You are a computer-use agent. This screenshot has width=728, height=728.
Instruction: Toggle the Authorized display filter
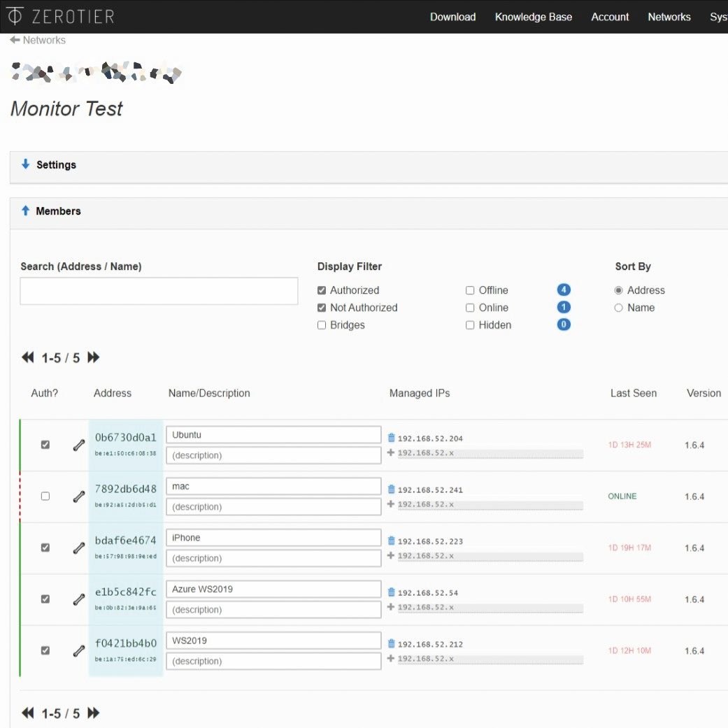[321, 290]
